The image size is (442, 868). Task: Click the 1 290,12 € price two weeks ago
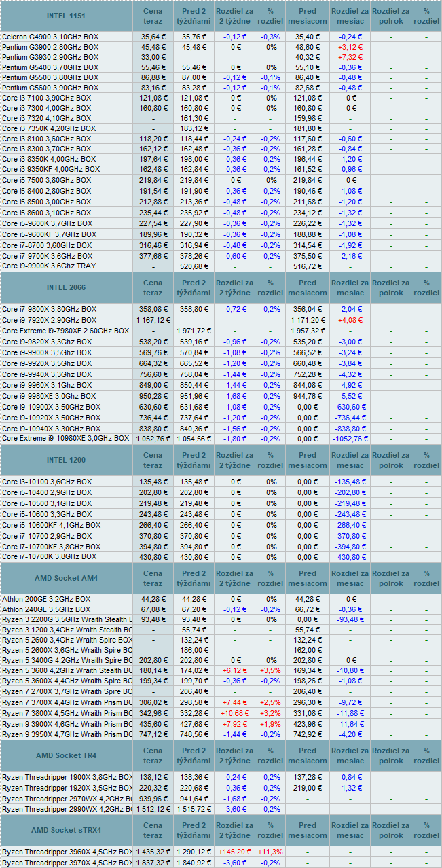click(195, 852)
